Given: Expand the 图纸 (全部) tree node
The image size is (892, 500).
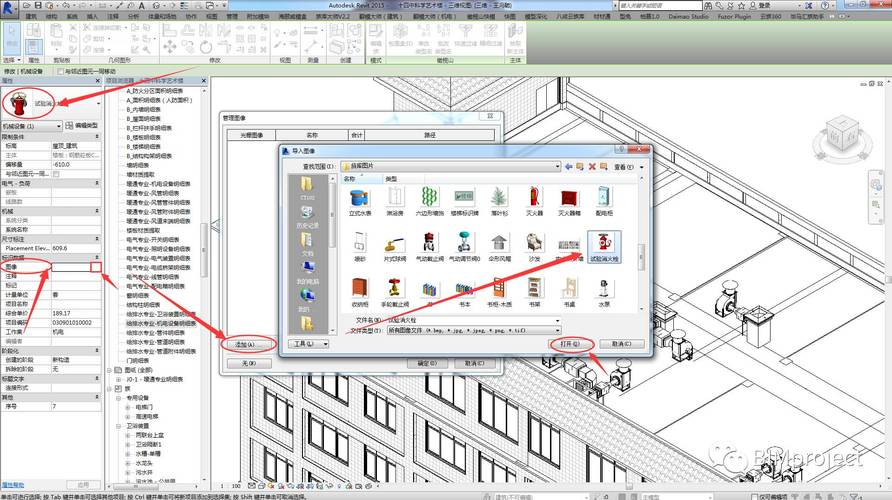Looking at the screenshot, I should (110, 370).
